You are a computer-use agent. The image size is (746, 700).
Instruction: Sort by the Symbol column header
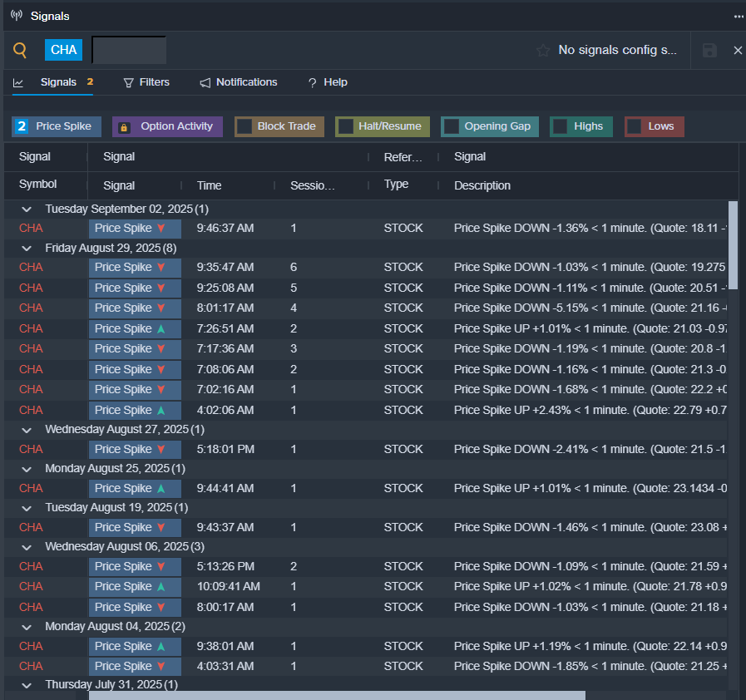click(37, 184)
